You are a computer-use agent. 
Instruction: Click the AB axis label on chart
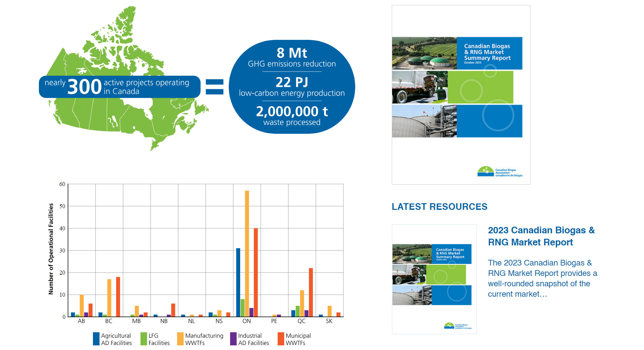click(81, 321)
